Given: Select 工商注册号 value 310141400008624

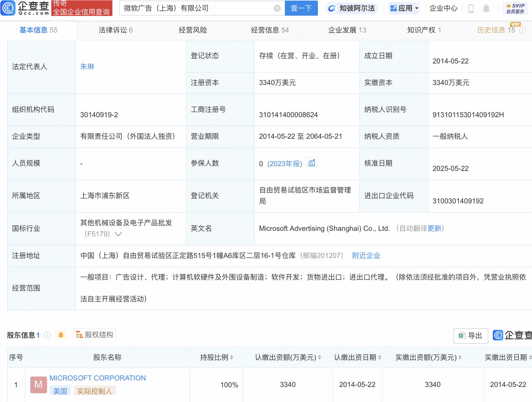Looking at the screenshot, I should [288, 115].
